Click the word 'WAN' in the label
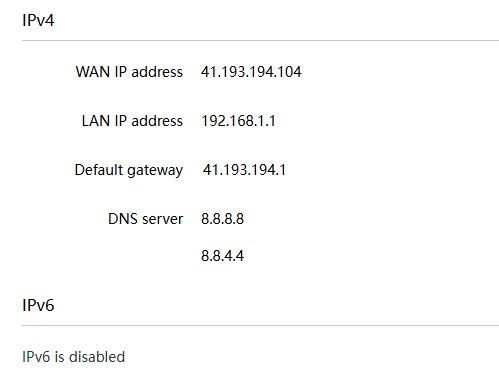This screenshot has width=499, height=388. click(93, 72)
